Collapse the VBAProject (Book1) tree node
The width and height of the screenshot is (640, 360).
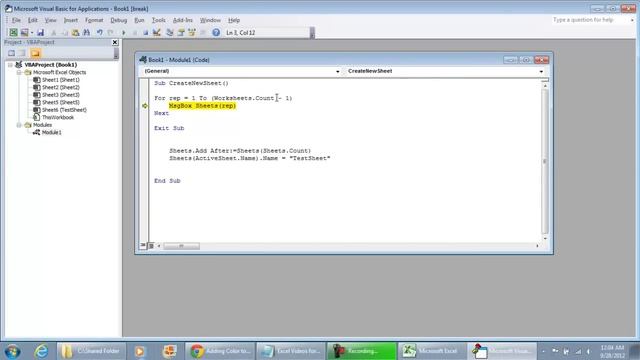10,65
